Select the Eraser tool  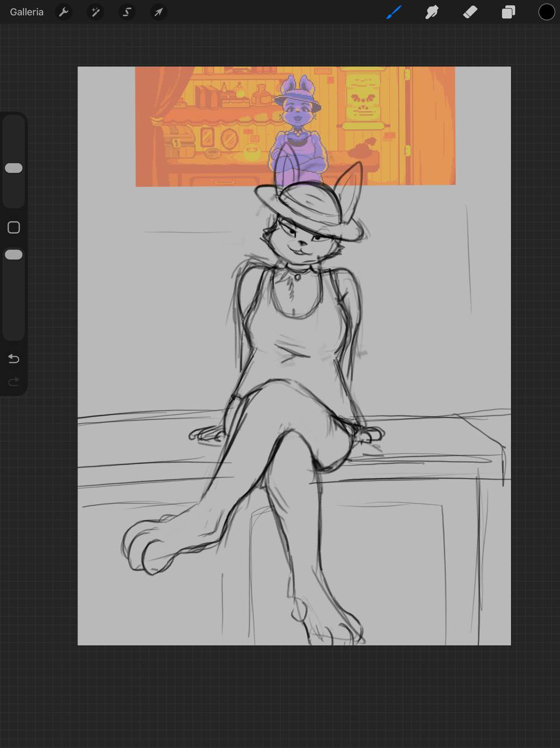click(470, 12)
